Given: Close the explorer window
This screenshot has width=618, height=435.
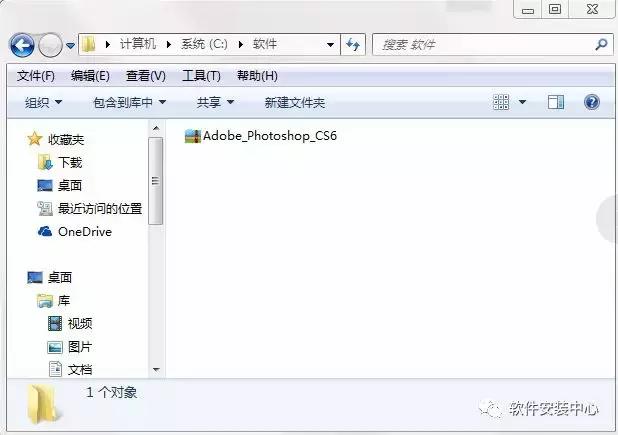Looking at the screenshot, I should (x=592, y=9).
